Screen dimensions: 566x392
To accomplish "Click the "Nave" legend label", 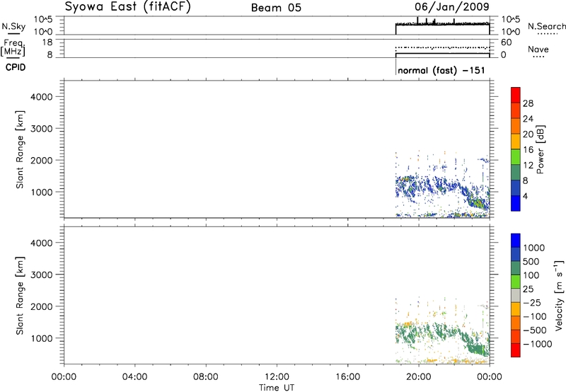I will (538, 49).
